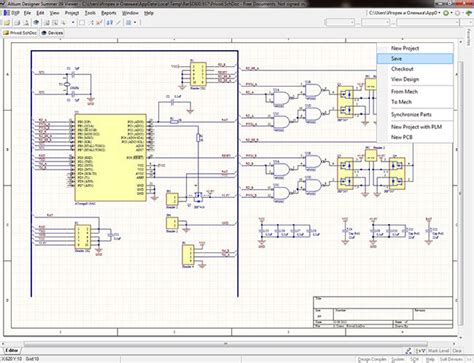Click the Clear Filter toolbar icon

pyautogui.click(x=99, y=23)
